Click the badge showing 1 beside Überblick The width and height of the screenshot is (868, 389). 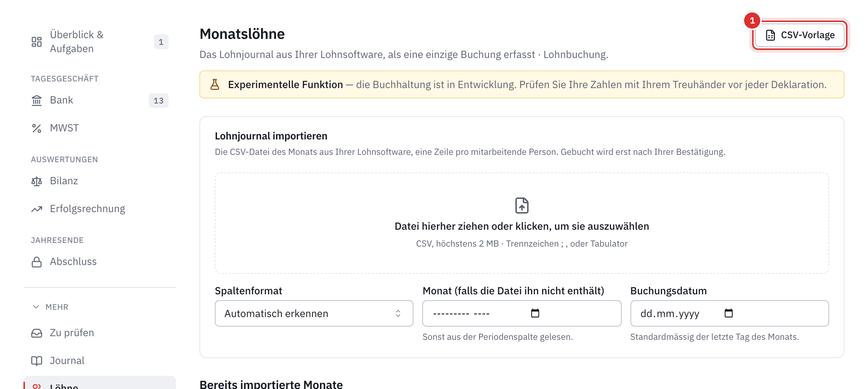click(161, 42)
